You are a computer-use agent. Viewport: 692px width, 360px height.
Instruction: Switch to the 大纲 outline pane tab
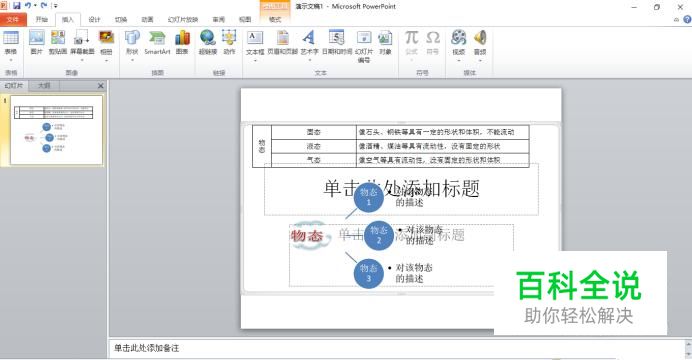point(44,86)
